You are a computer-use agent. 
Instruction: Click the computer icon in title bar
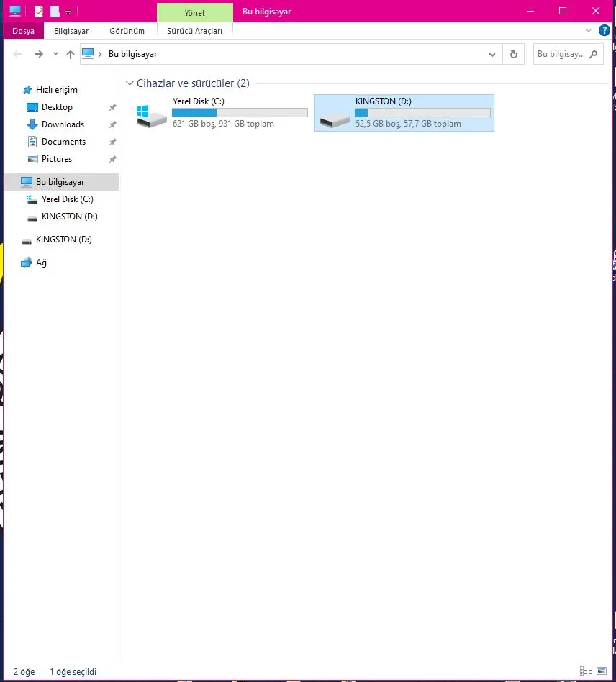[15, 12]
